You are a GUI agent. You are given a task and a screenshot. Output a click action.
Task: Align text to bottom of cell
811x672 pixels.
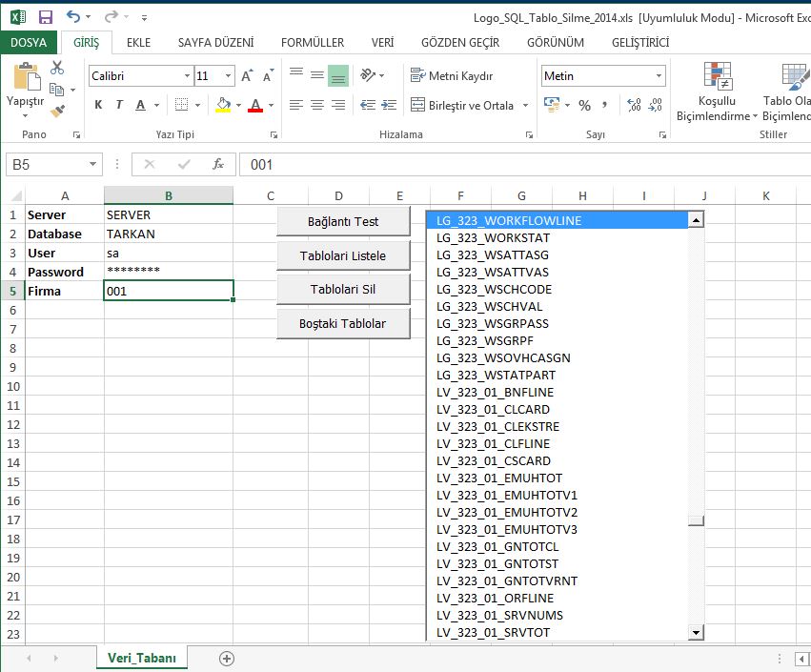tap(338, 75)
